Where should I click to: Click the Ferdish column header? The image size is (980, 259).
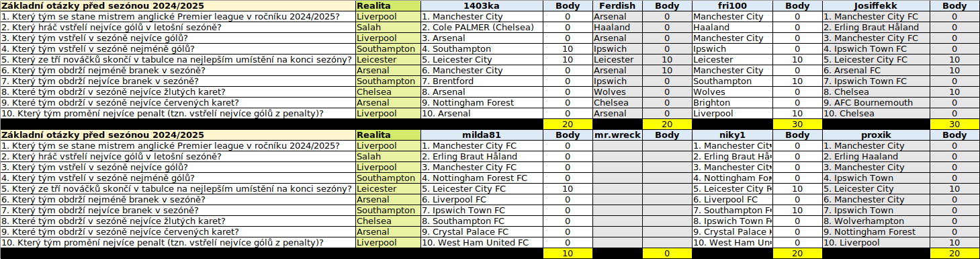point(617,5)
